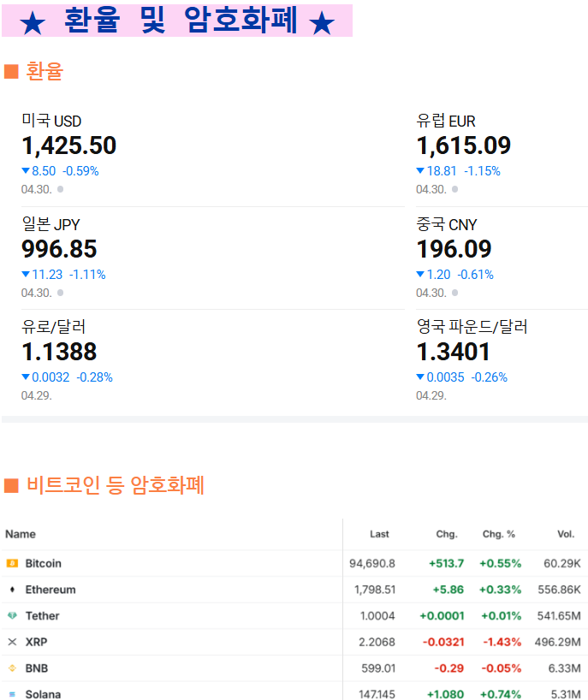Click Ethereum change percent +0.33%
Screen dimensions: 588x700
coord(500,590)
